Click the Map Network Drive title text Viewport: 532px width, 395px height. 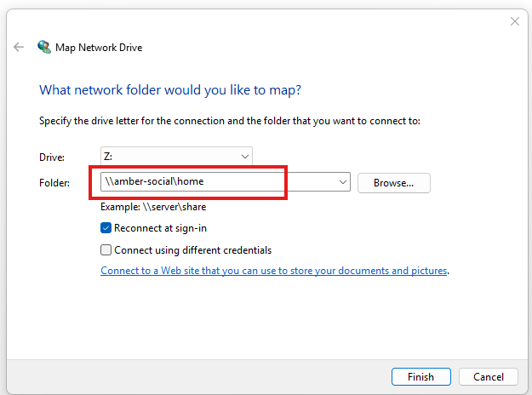pos(99,48)
